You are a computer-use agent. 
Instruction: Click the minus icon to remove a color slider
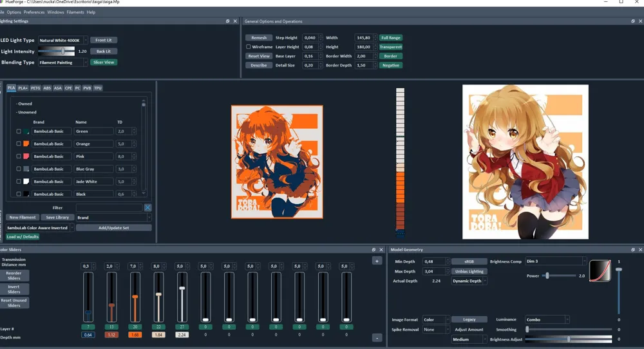[377, 337]
